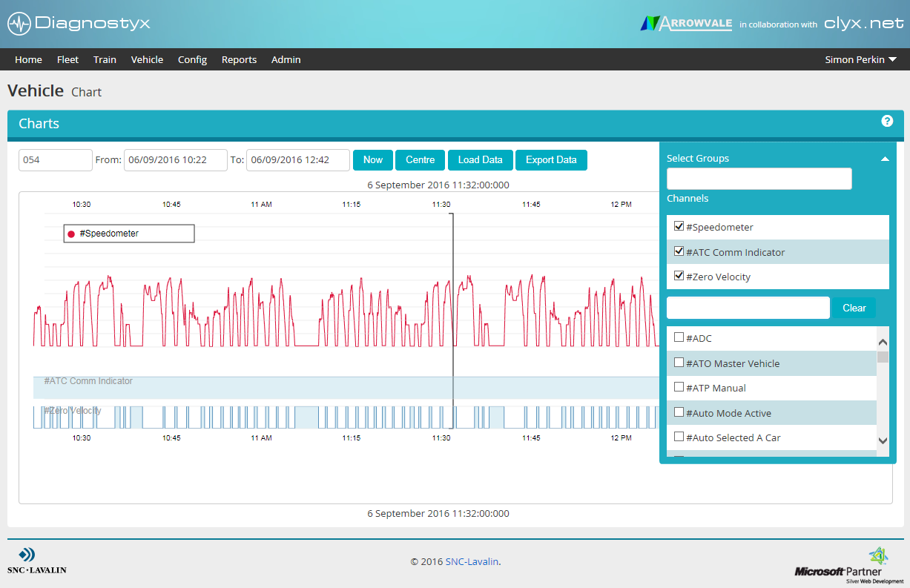This screenshot has height=588, width=910.
Task: Click the Arrowvale logo
Action: [x=686, y=23]
